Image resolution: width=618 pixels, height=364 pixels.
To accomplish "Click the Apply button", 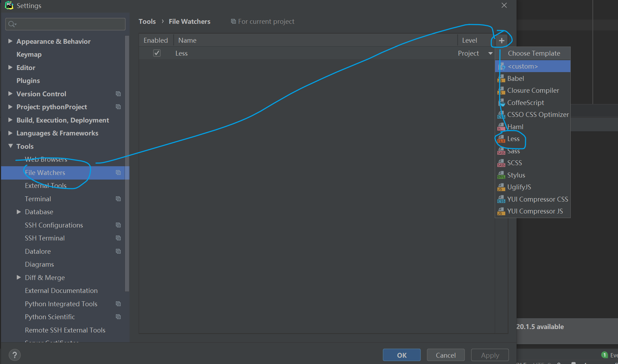I will pos(490,355).
